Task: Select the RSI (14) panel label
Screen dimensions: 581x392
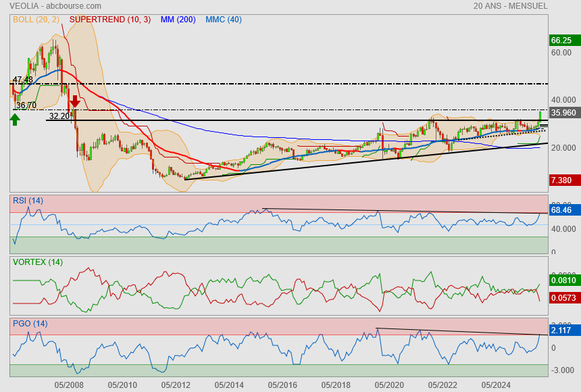Action: pyautogui.click(x=28, y=200)
